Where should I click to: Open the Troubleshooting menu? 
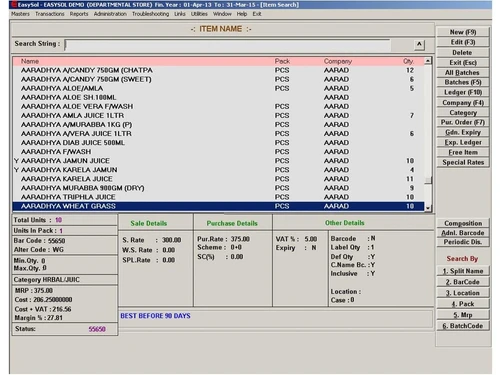pos(150,14)
